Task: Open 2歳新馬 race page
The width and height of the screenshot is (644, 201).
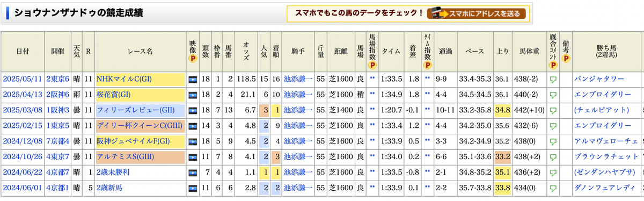Action: (x=109, y=189)
